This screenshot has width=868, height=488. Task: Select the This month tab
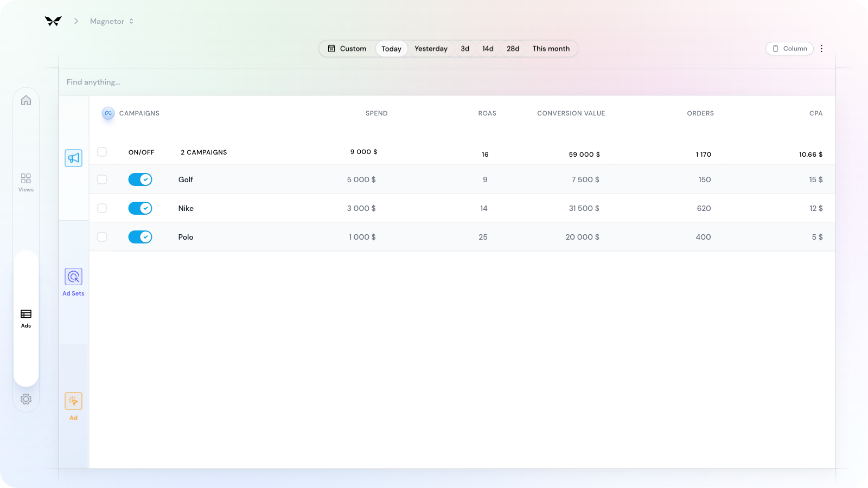coord(551,49)
